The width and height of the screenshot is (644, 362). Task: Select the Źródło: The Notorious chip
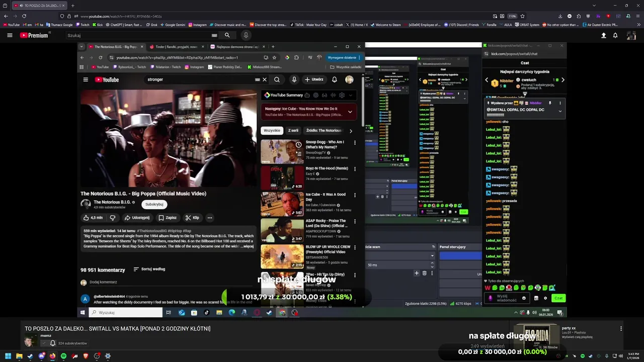[x=324, y=130]
